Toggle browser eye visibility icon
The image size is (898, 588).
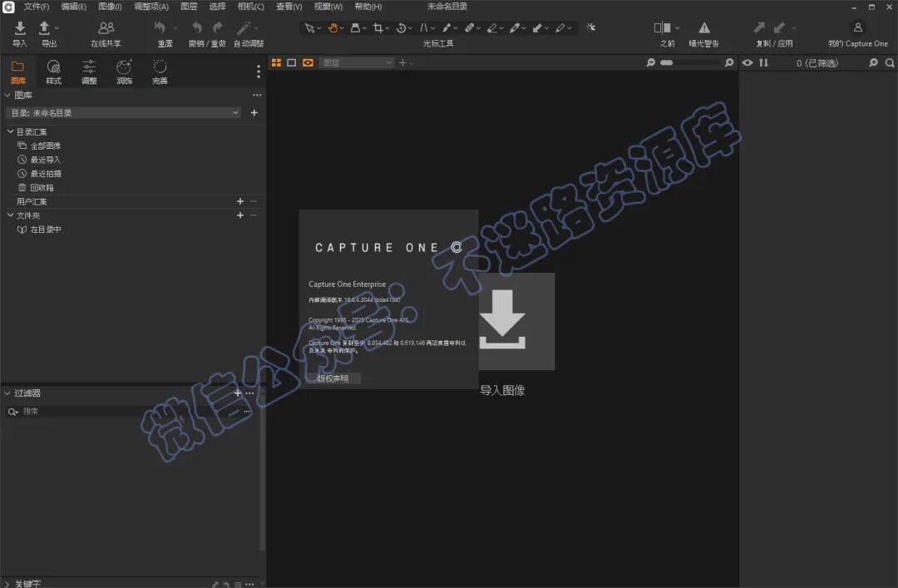pos(748,62)
